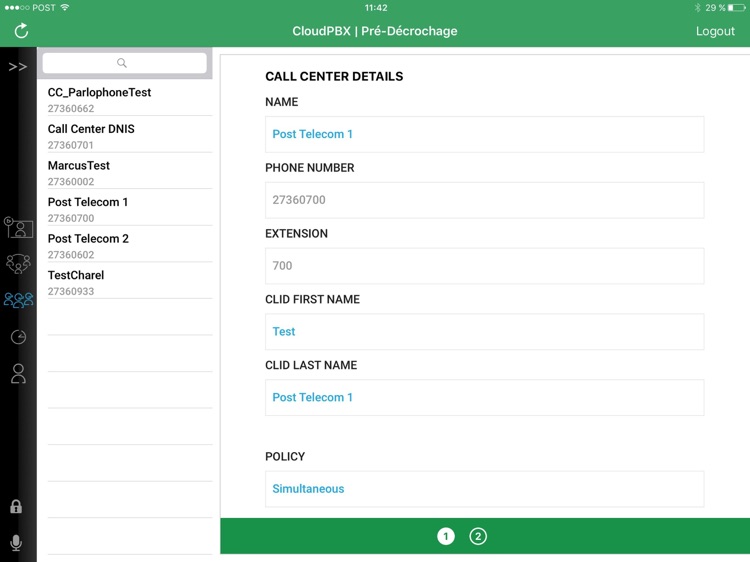750x562 pixels.
Task: Open the user profile sidebar icon
Action: [18, 374]
